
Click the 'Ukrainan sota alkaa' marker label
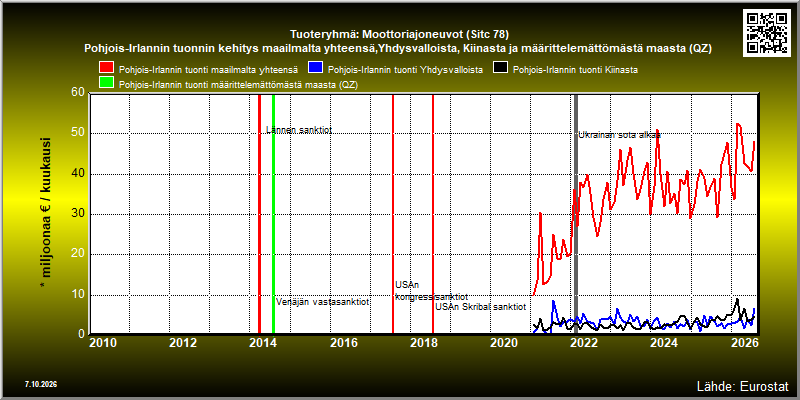pyautogui.click(x=619, y=136)
